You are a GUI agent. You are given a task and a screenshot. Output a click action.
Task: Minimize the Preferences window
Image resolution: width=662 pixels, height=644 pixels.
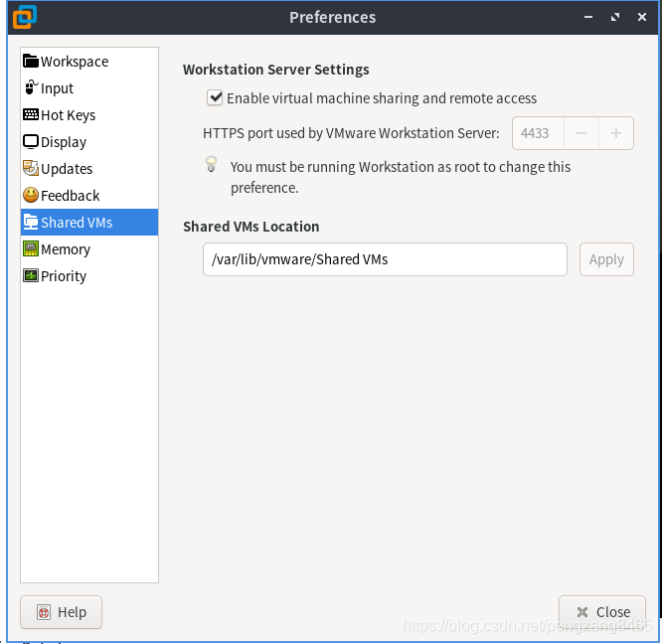[588, 17]
